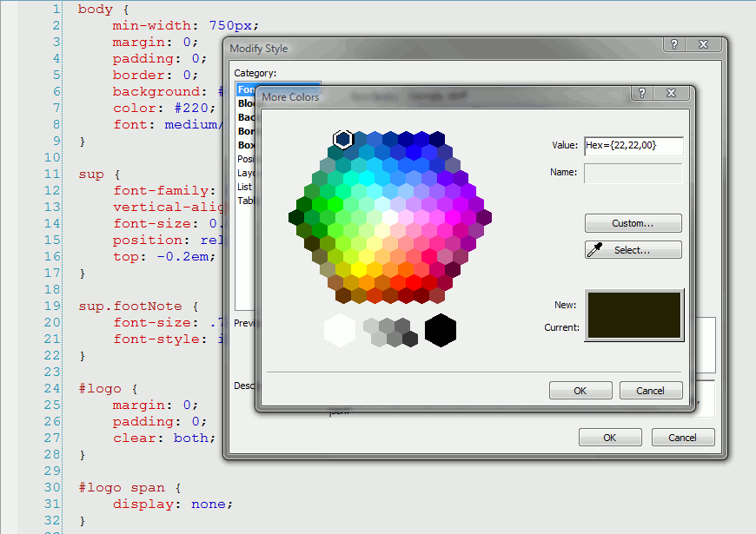
Task: Click the help icon on the Modify Style title bar
Action: pos(674,45)
